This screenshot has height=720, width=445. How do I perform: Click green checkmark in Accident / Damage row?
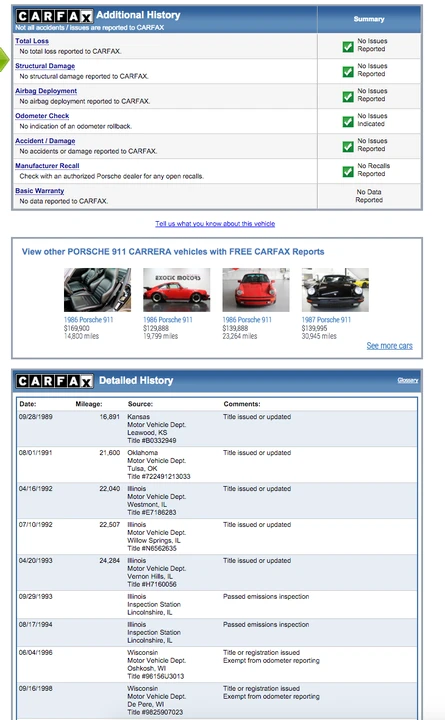tap(348, 146)
